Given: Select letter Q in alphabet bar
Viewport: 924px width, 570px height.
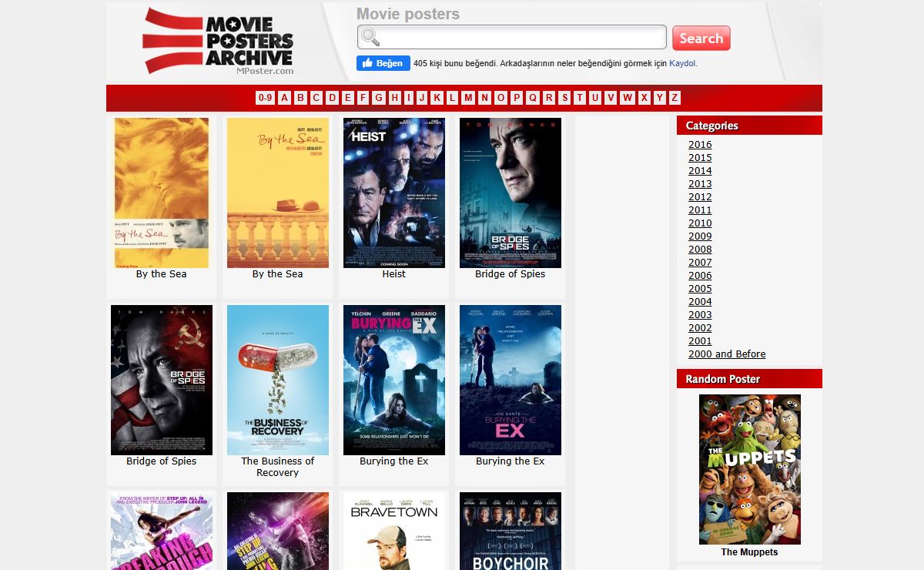Looking at the screenshot, I should (x=532, y=98).
